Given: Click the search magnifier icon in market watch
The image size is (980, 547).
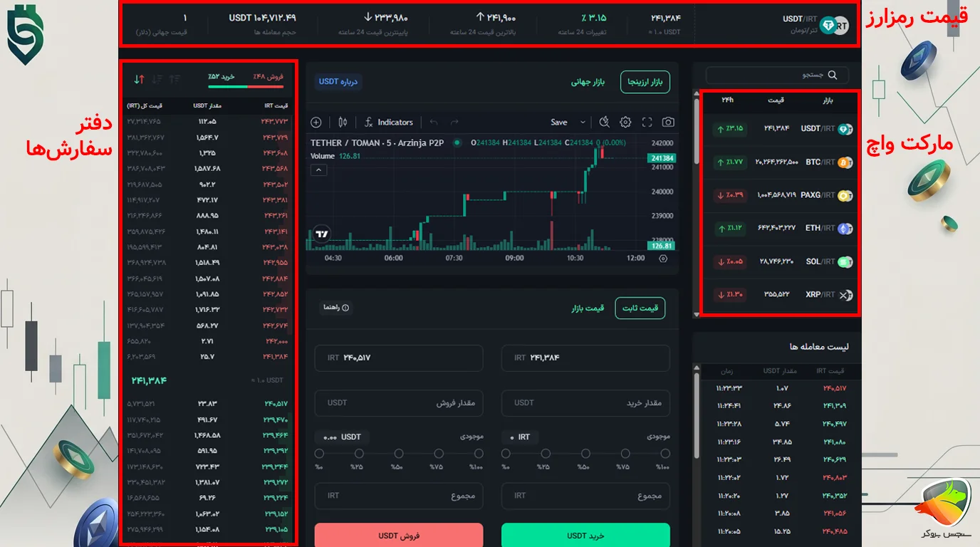Looking at the screenshot, I should [x=833, y=75].
